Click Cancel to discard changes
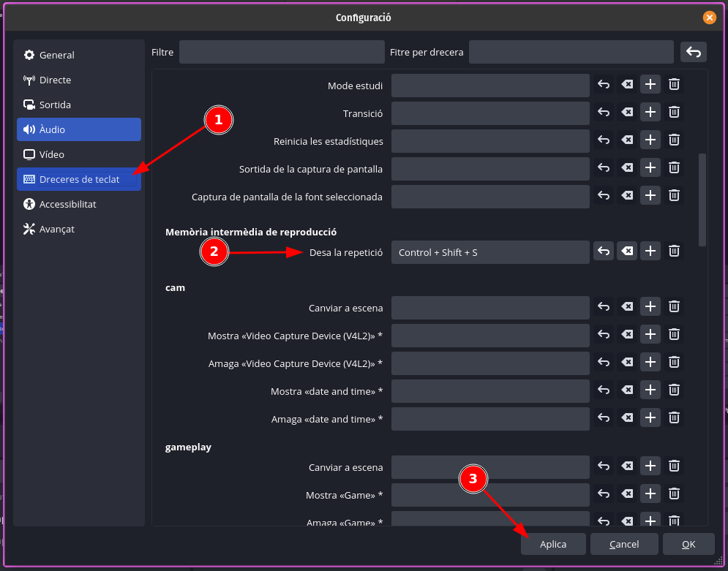The width and height of the screenshot is (728, 571). click(624, 544)
